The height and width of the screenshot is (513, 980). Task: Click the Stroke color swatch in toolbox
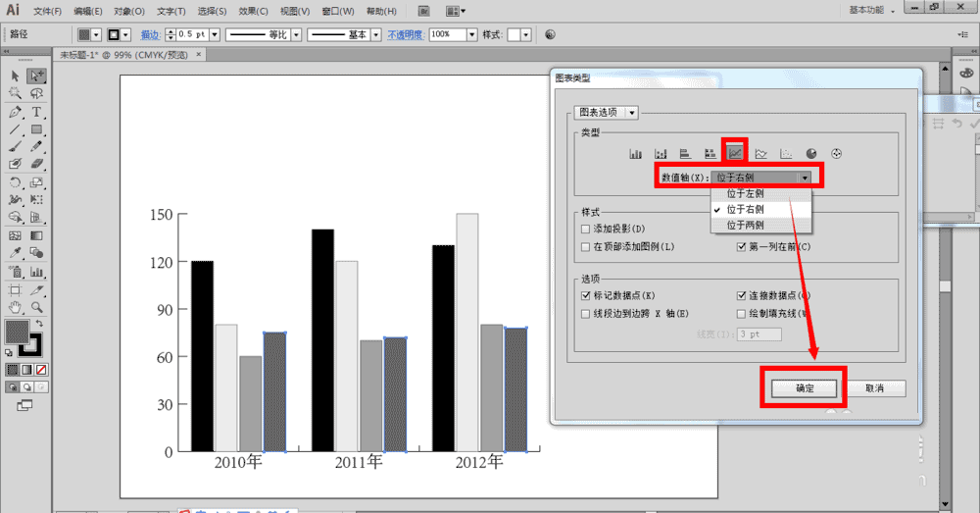pyautogui.click(x=31, y=346)
